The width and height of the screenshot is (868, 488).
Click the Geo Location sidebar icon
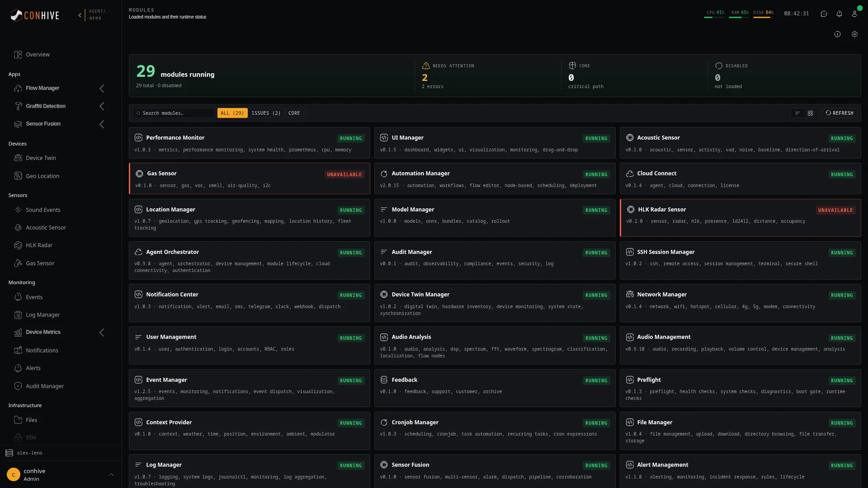(18, 176)
